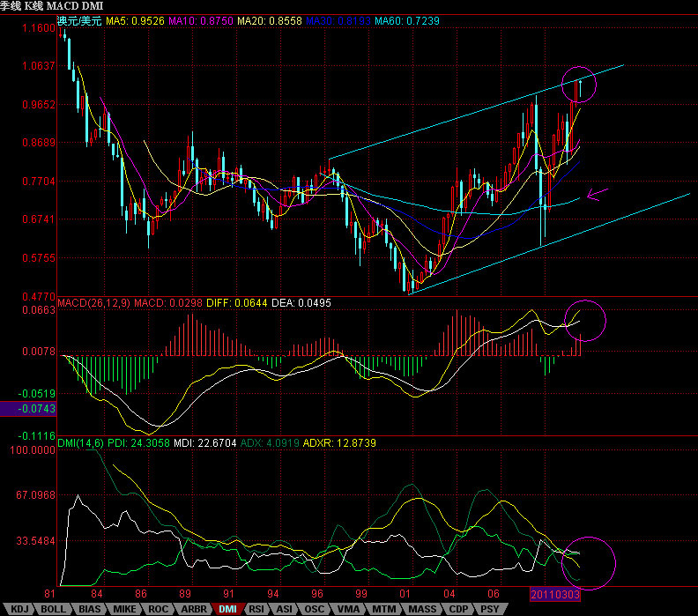Switch to the VMA indicator tab
The width and height of the screenshot is (698, 616).
coord(347,609)
